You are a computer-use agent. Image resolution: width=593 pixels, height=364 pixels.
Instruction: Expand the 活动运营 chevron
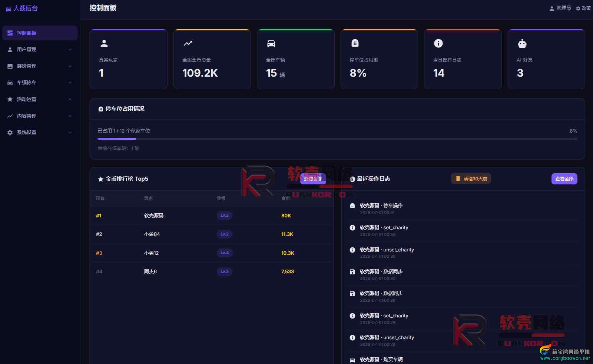pos(70,99)
